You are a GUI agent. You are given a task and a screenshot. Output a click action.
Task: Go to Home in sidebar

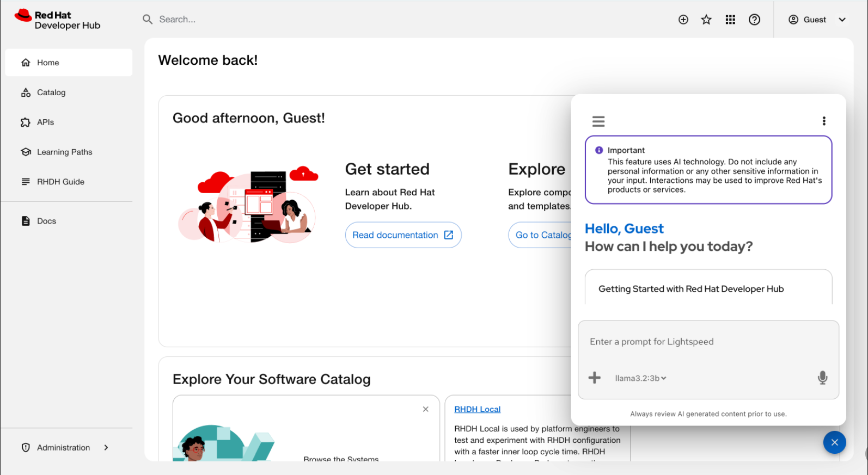[69, 63]
